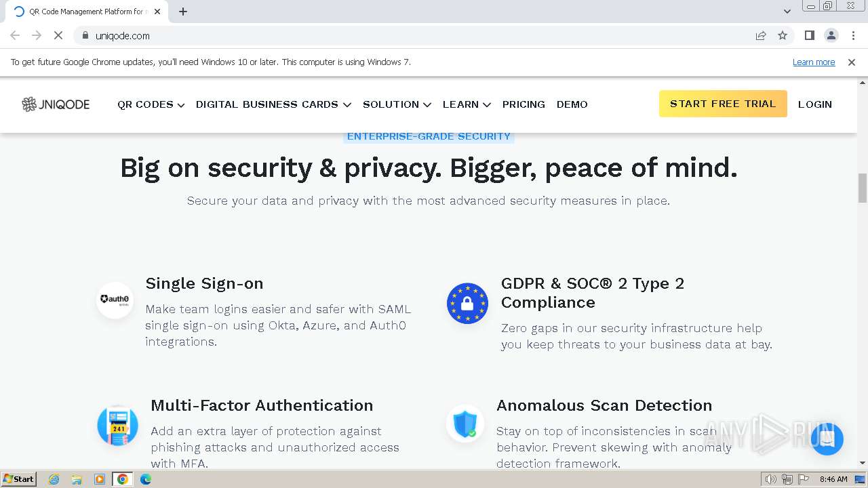Open Chrome three-dot menu
Viewport: 868px width, 488px height.
tap(853, 35)
